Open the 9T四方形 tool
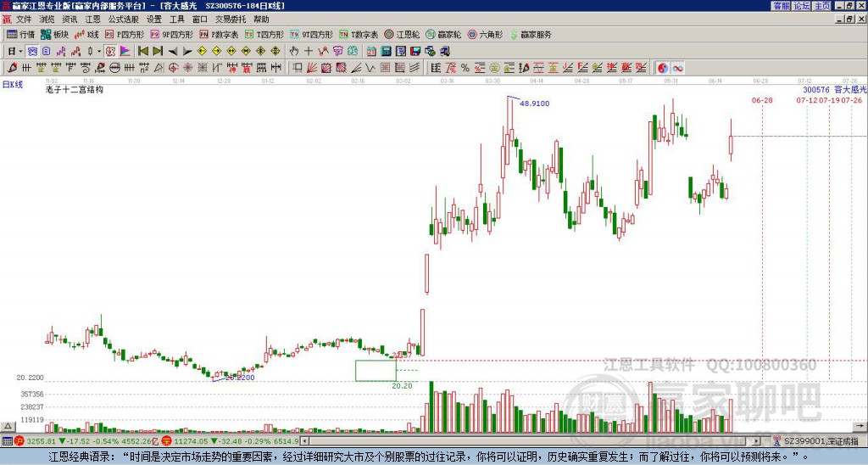 click(312, 34)
